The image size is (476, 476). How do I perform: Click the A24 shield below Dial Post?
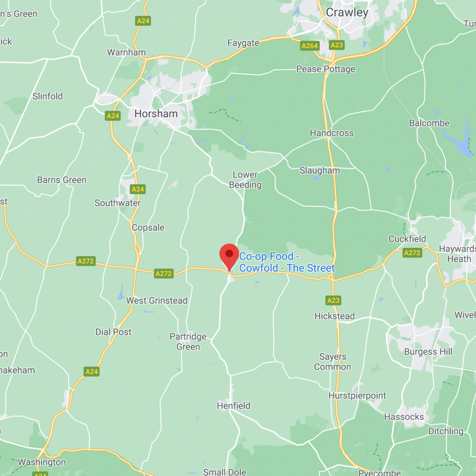tap(92, 372)
